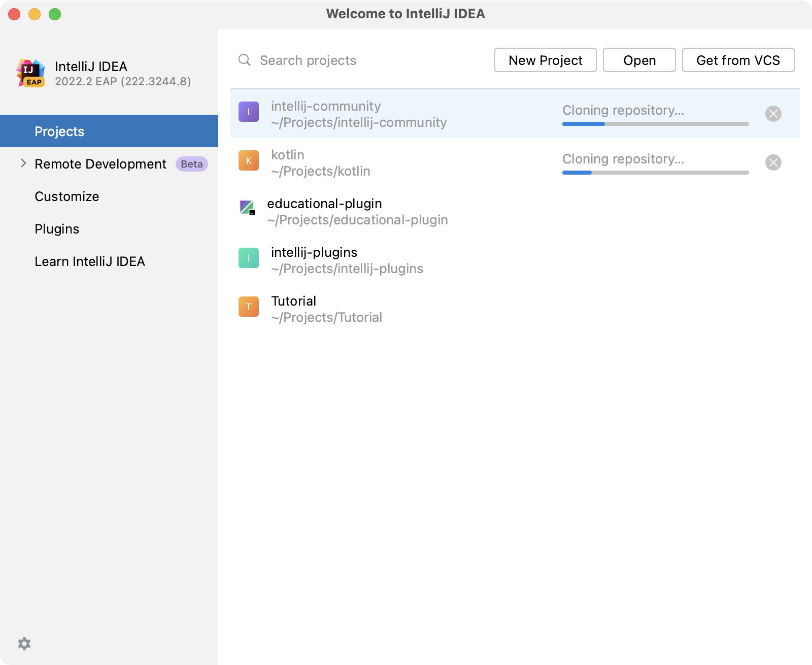
Task: Select Learn IntelliJ IDEA
Action: (x=90, y=261)
